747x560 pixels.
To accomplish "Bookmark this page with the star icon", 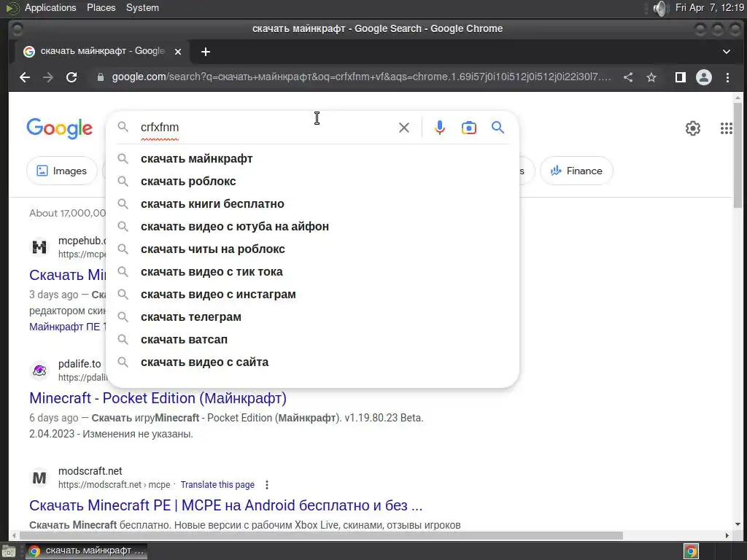I will (x=651, y=77).
